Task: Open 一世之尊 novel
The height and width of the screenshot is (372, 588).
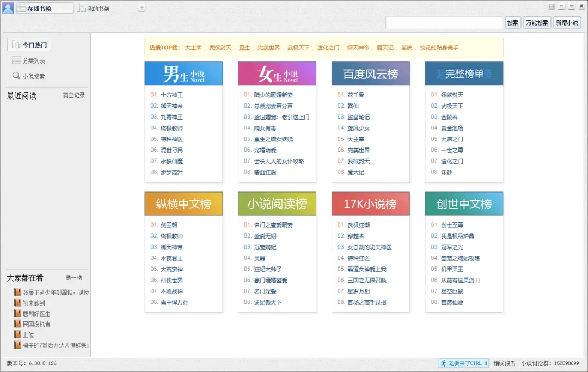Action: [452, 150]
